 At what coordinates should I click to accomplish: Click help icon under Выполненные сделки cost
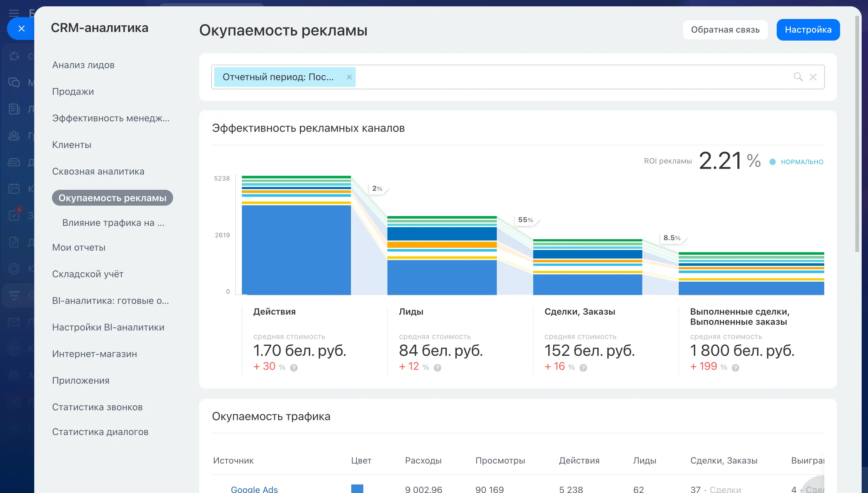(x=735, y=368)
